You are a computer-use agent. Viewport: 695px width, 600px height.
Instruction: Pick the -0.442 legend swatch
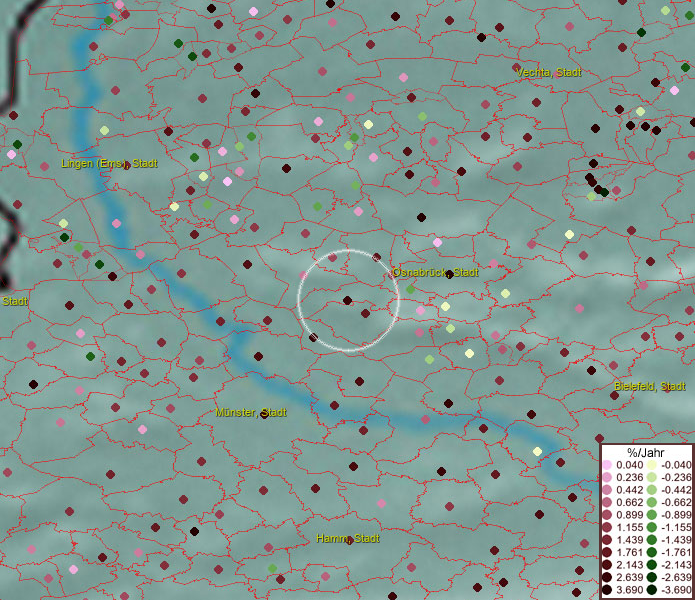tap(652, 490)
